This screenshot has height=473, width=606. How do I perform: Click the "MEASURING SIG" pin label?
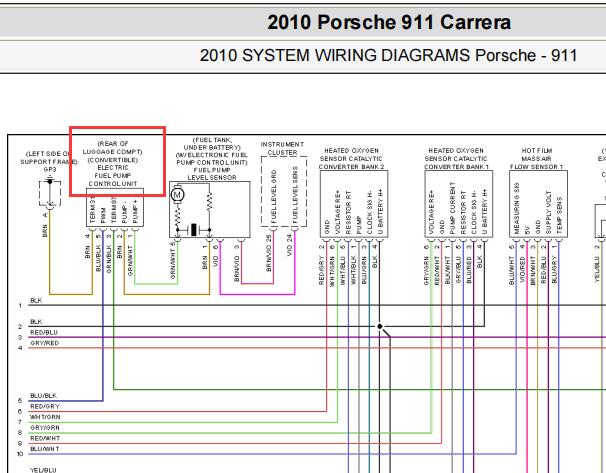[516, 209]
